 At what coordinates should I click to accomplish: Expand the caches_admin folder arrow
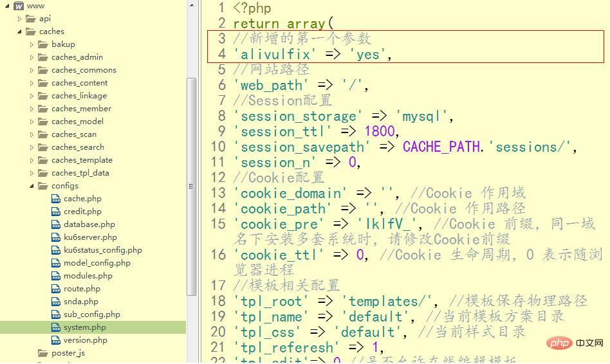(32, 57)
